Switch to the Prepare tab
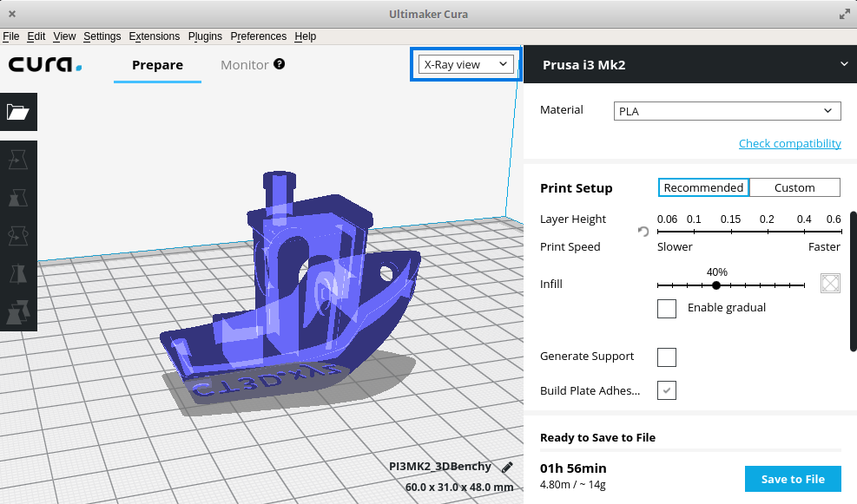857x504 pixels. pos(157,64)
